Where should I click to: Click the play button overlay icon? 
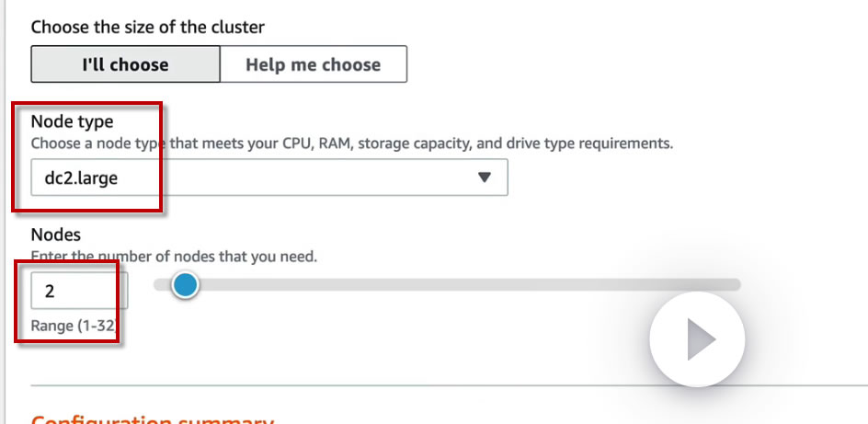pyautogui.click(x=697, y=339)
